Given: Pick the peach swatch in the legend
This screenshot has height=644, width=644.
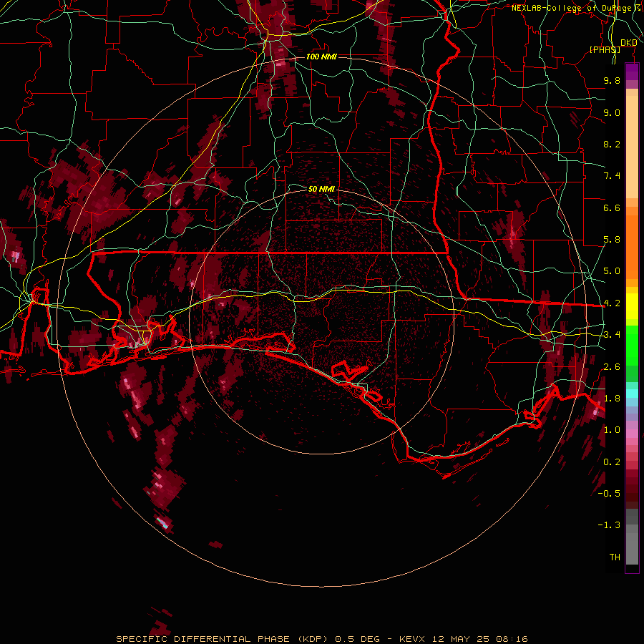Looking at the screenshot, I should tap(632, 147).
